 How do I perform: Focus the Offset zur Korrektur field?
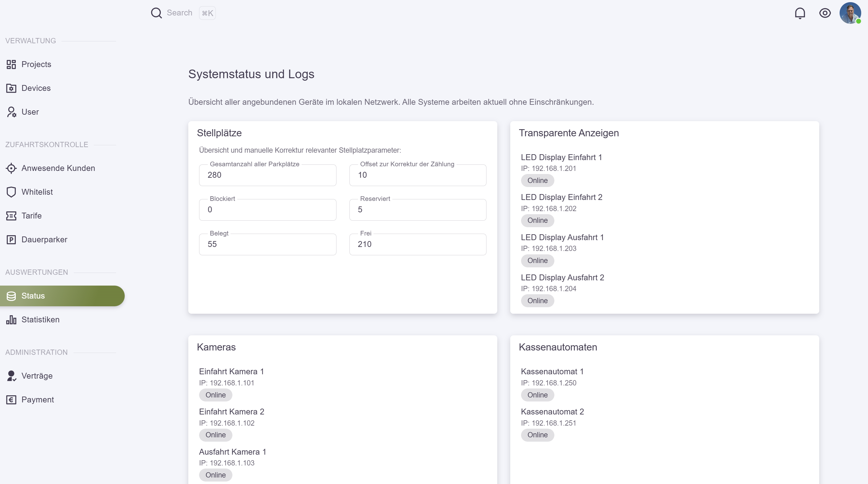[418, 175]
